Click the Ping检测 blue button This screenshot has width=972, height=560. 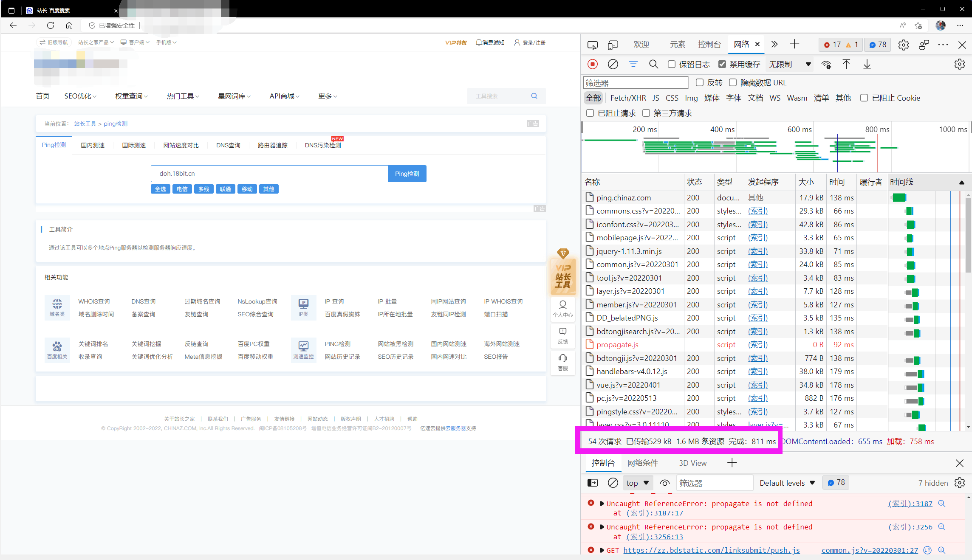pos(407,174)
